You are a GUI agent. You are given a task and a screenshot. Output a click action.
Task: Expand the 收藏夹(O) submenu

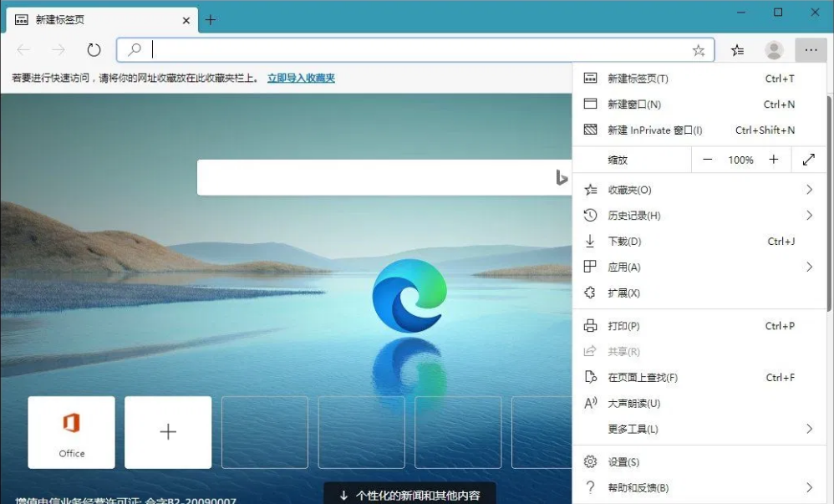tap(702, 190)
